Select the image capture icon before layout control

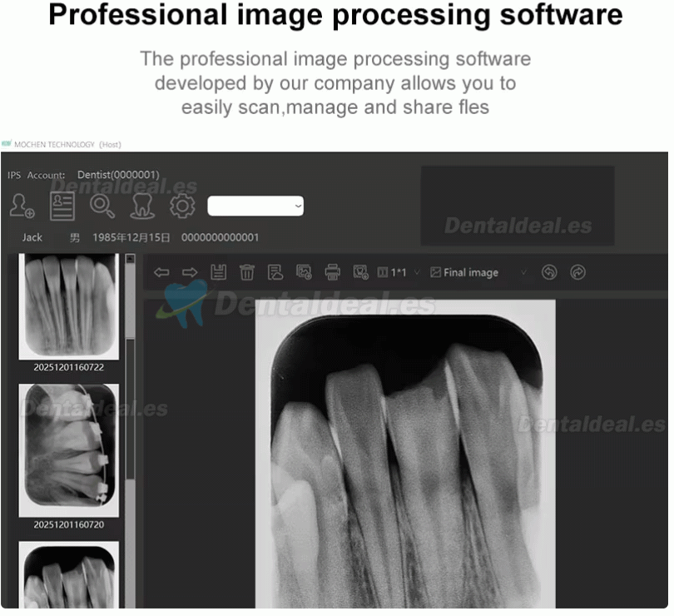coord(305,272)
